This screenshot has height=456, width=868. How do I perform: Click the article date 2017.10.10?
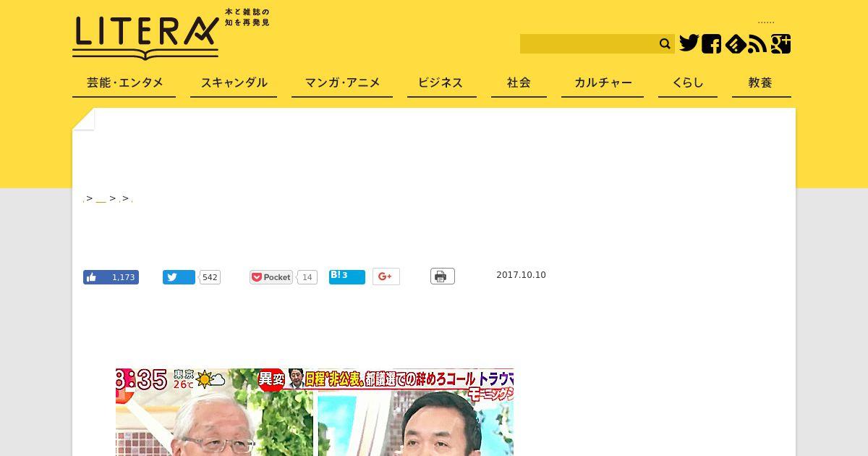coord(521,275)
